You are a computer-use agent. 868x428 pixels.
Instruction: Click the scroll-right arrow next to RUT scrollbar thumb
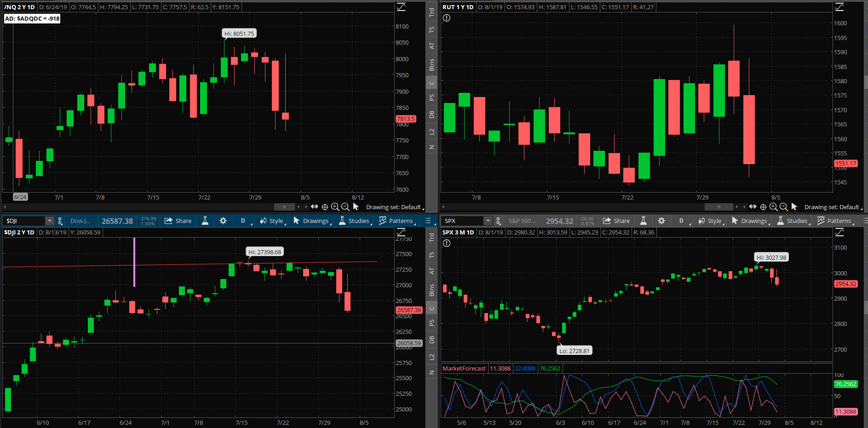pos(744,207)
